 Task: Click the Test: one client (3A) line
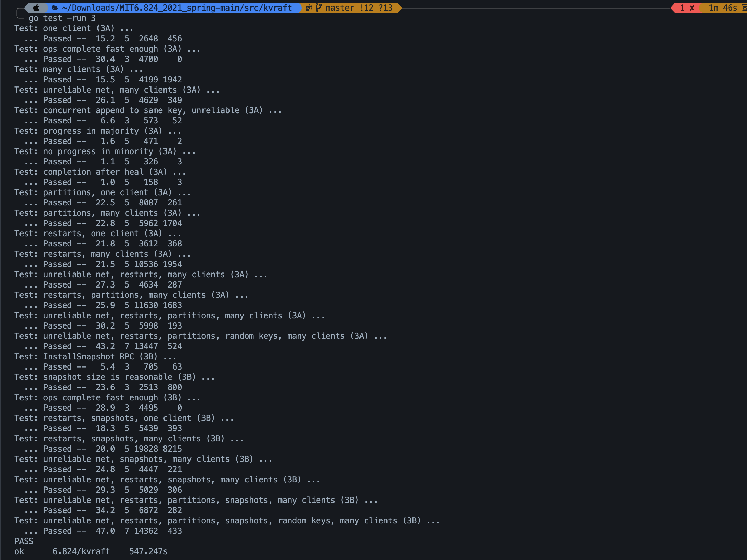tap(73, 28)
